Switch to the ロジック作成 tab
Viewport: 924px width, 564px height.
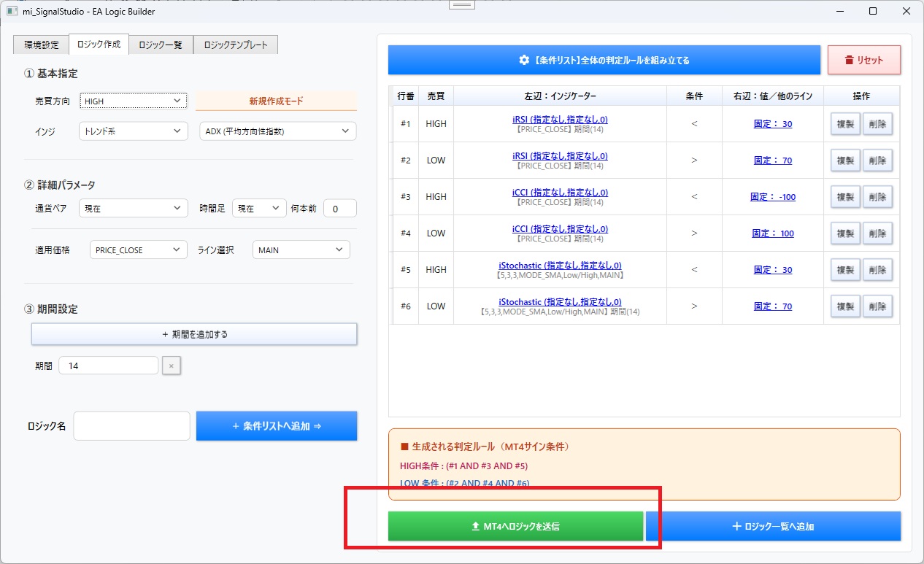click(99, 44)
